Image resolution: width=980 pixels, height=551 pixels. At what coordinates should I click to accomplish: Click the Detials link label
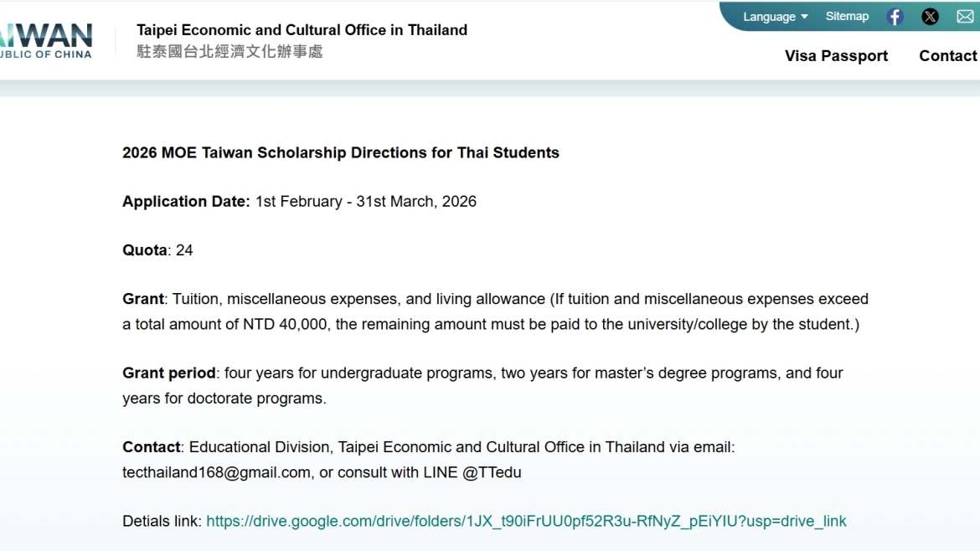[160, 521]
